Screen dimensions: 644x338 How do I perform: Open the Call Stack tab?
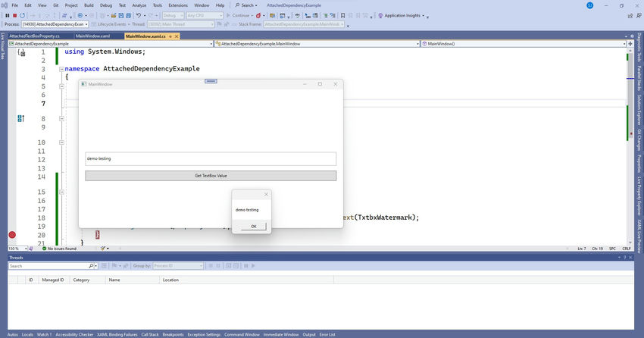click(x=150, y=335)
